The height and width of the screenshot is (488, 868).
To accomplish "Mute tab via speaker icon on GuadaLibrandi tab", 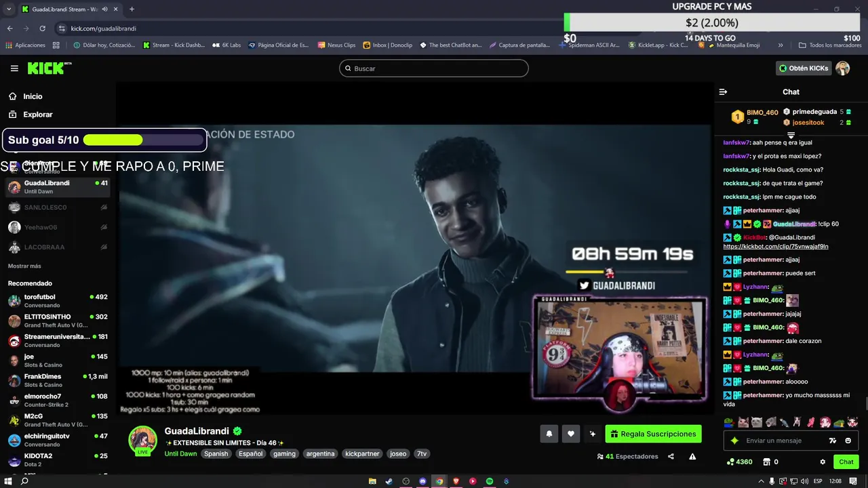I will (x=104, y=9).
